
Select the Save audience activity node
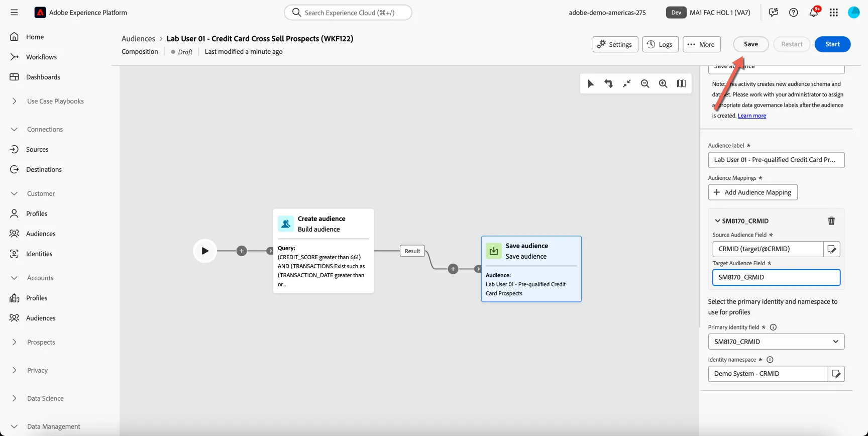pos(531,269)
